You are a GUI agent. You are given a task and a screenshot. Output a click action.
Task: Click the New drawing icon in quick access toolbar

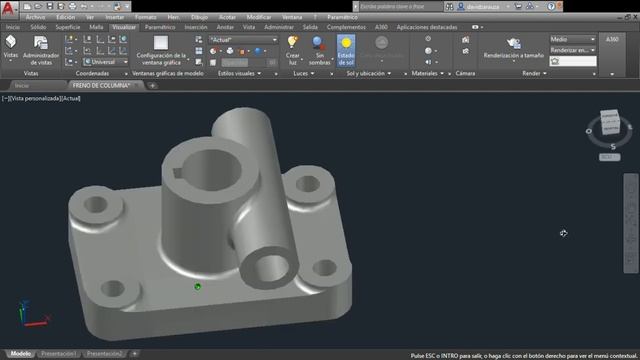pyautogui.click(x=27, y=6)
